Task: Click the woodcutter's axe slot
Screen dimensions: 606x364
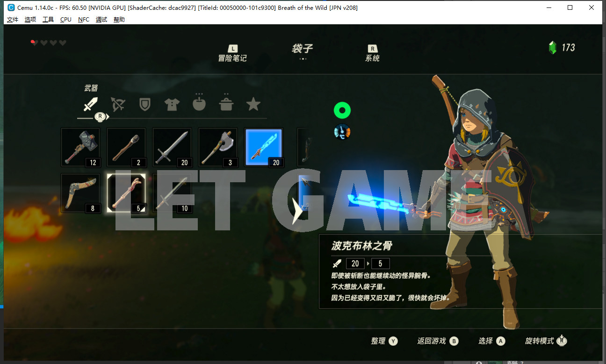Action: (218, 147)
